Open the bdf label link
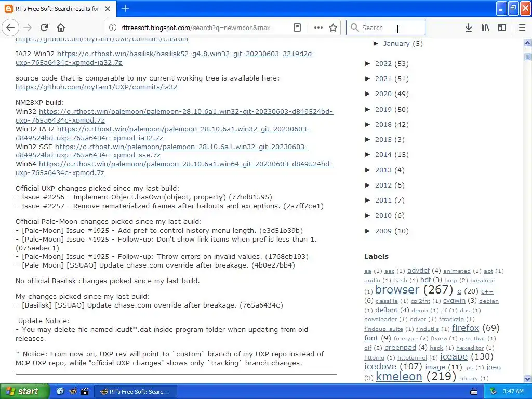This screenshot has width=532, height=399. tap(425, 280)
